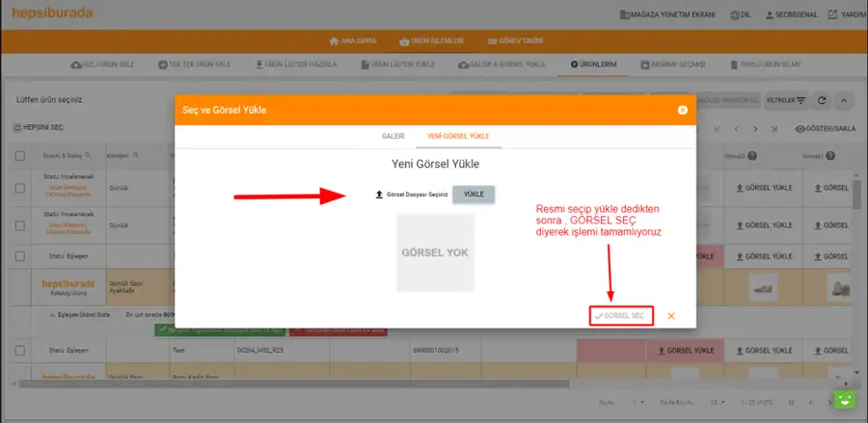Open the FİLTRELER filter panel
The width and height of the screenshot is (868, 423).
pyautogui.click(x=786, y=100)
